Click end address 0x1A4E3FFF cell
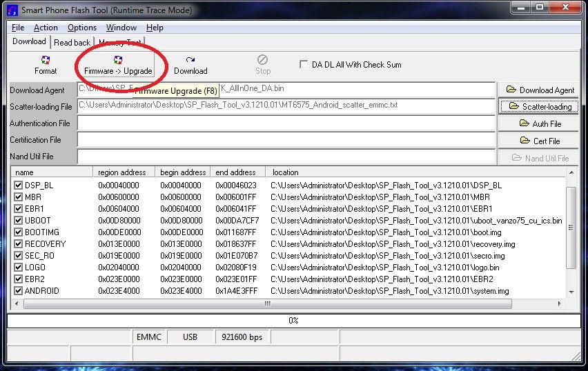588x371 pixels. coord(236,291)
